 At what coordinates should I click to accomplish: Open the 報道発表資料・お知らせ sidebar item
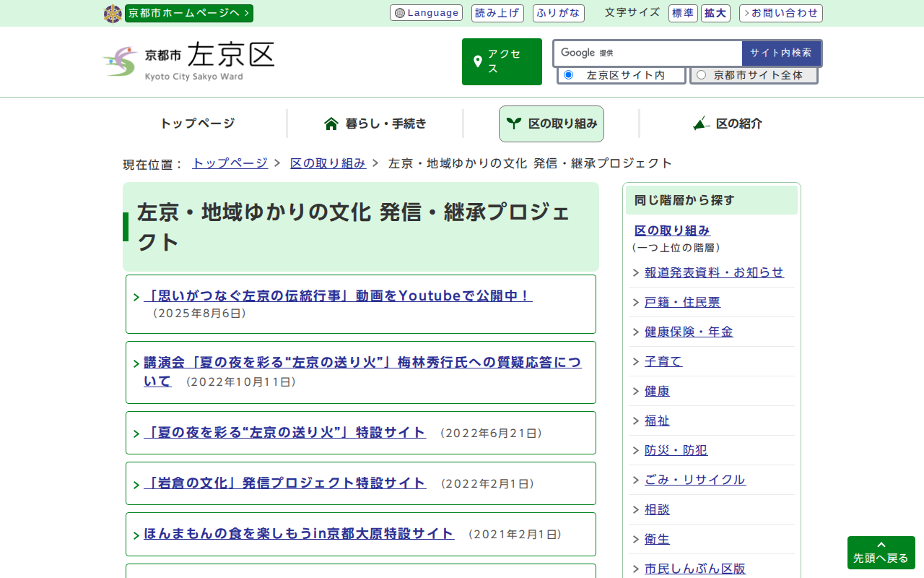coord(713,272)
